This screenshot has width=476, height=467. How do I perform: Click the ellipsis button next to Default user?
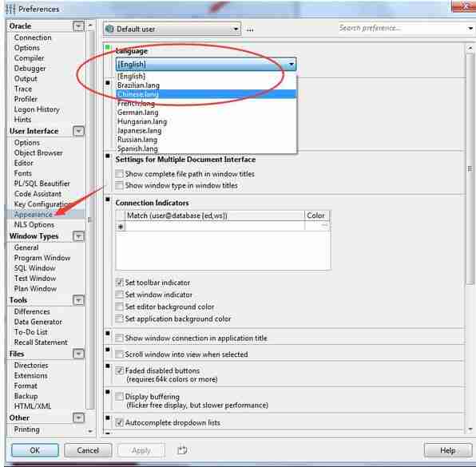click(x=250, y=30)
